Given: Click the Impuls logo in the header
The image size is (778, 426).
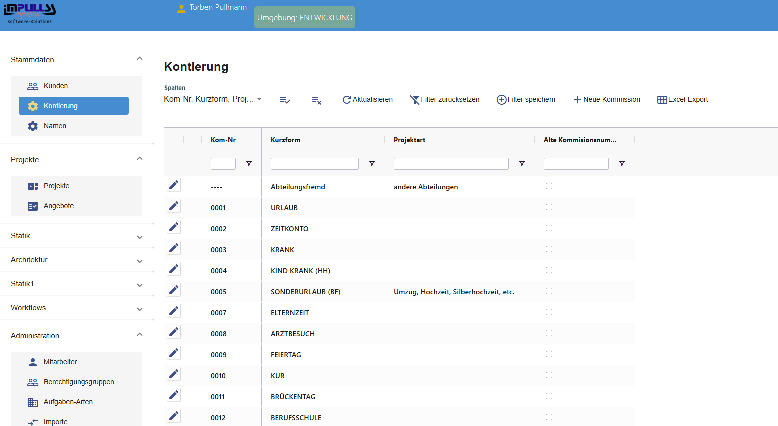Looking at the screenshot, I should 32,13.
